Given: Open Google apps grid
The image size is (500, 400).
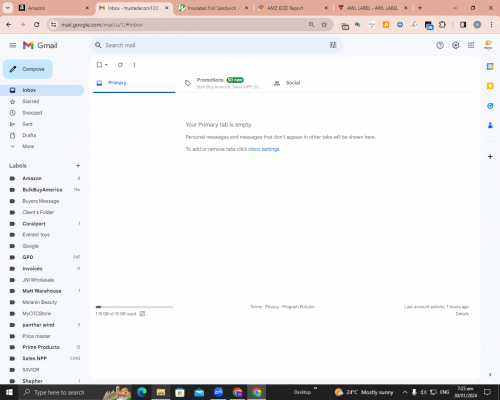Looking at the screenshot, I should [x=471, y=45].
